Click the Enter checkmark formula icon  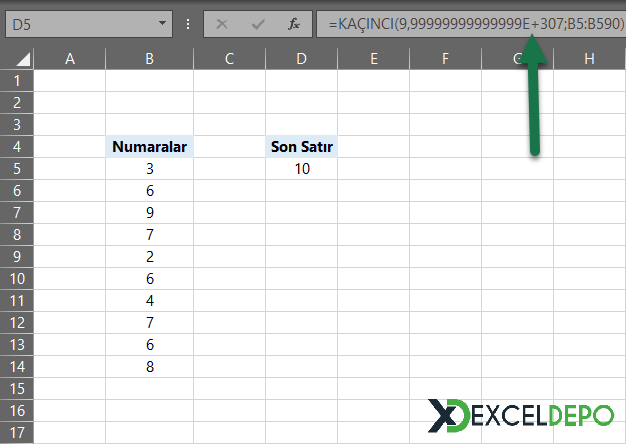click(x=258, y=24)
